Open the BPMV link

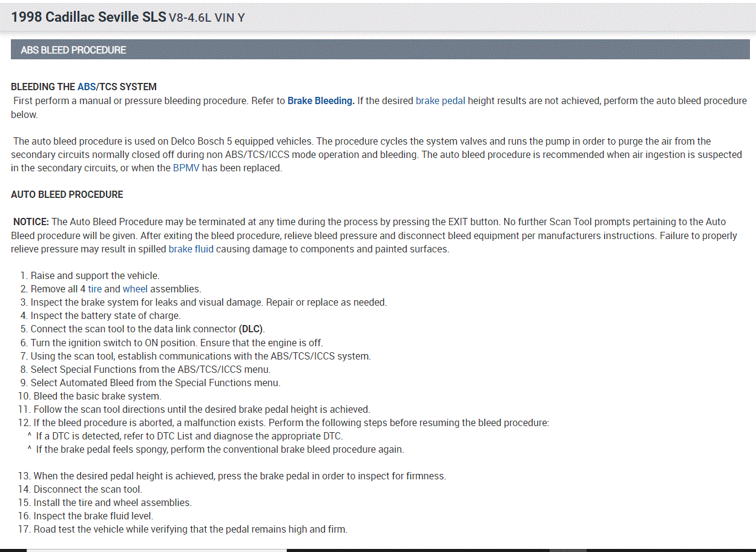coord(186,168)
